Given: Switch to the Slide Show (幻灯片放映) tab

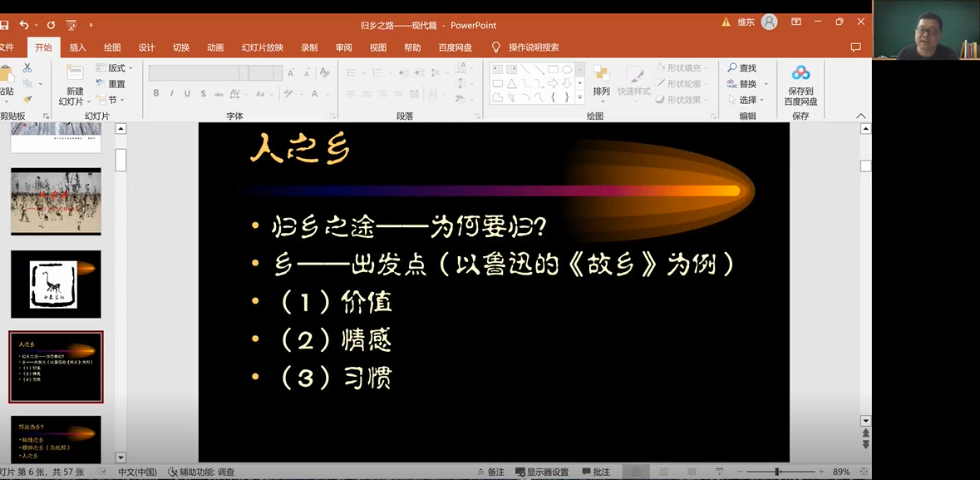Looking at the screenshot, I should (x=262, y=47).
